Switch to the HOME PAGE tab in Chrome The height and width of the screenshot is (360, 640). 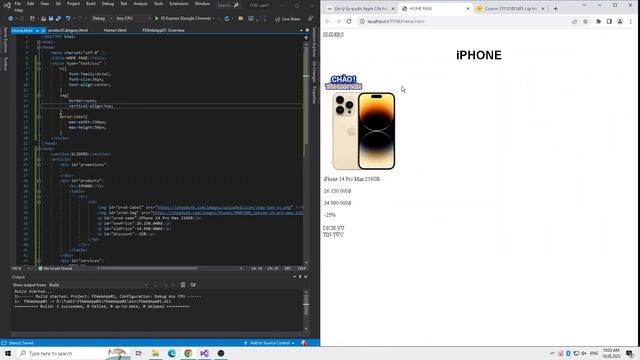435,9
